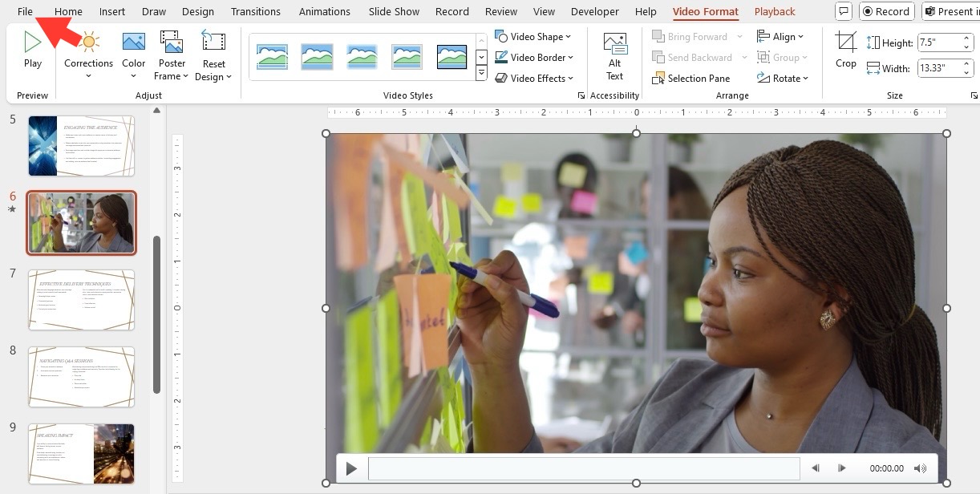Expand the Video Styles gallery more arrow

481,74
